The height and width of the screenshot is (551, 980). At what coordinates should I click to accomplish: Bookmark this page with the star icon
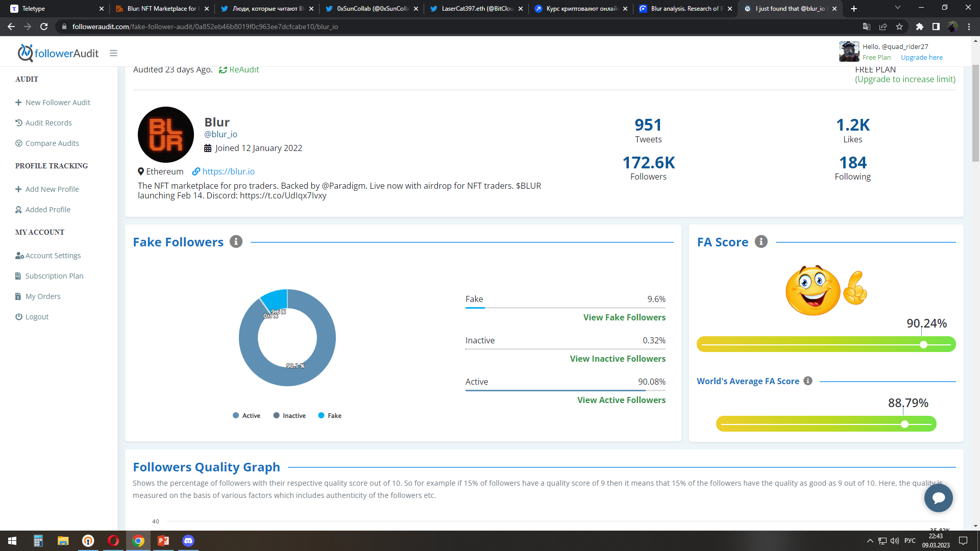899,27
